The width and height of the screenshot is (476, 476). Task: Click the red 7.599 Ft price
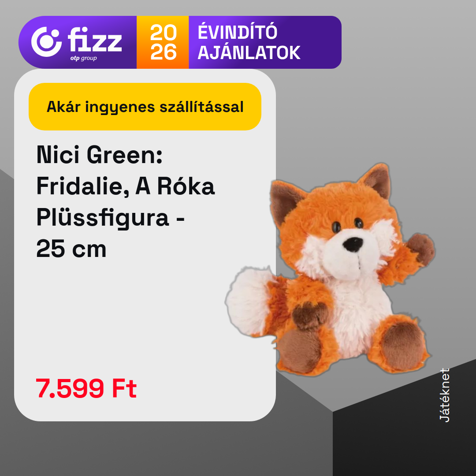pyautogui.click(x=86, y=388)
